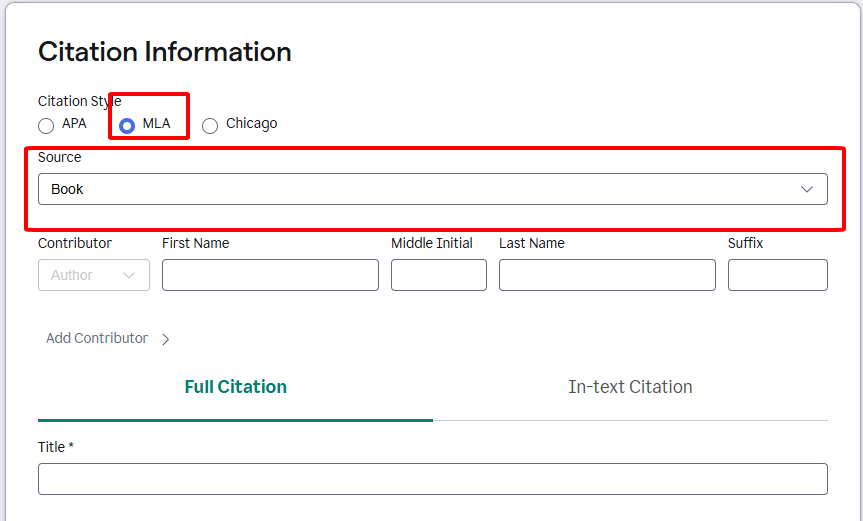Click the Citation Information heading
Image resolution: width=863 pixels, height=521 pixels.
165,52
